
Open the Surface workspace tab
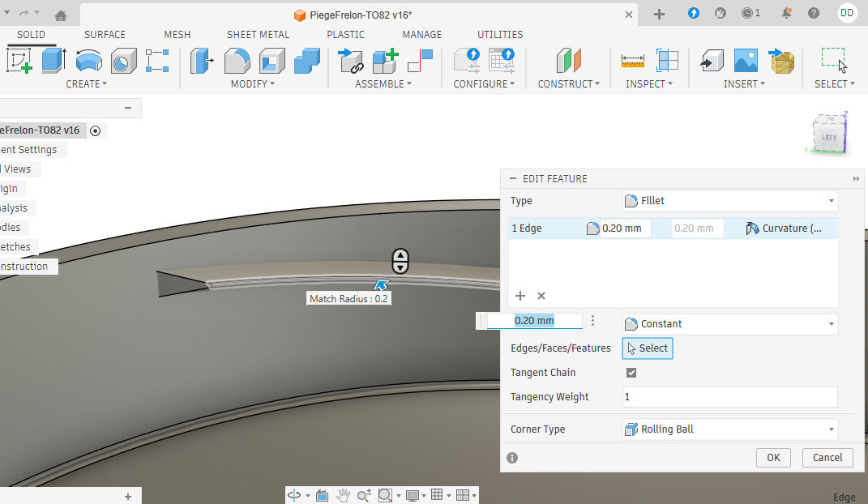point(105,35)
